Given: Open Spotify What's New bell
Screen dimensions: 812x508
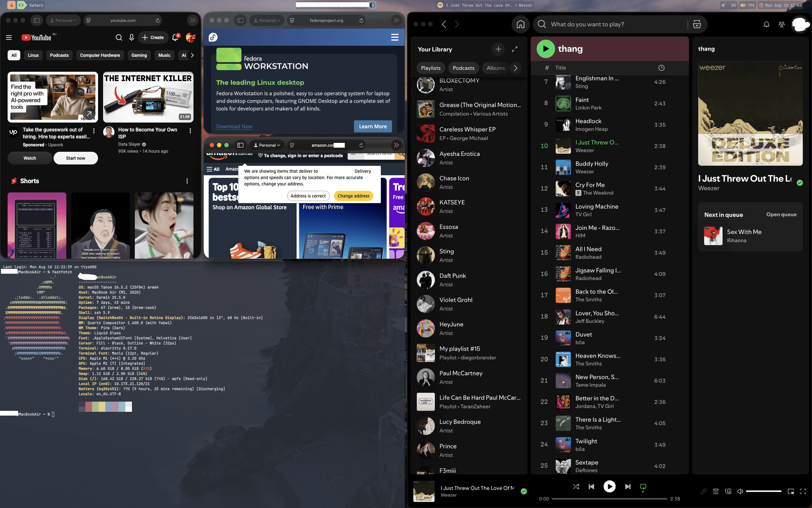Looking at the screenshot, I should click(766, 24).
